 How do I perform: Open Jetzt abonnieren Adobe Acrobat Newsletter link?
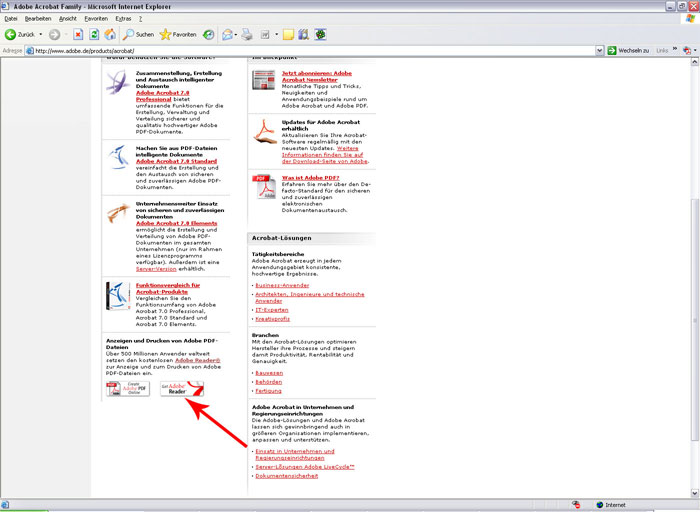317,76
